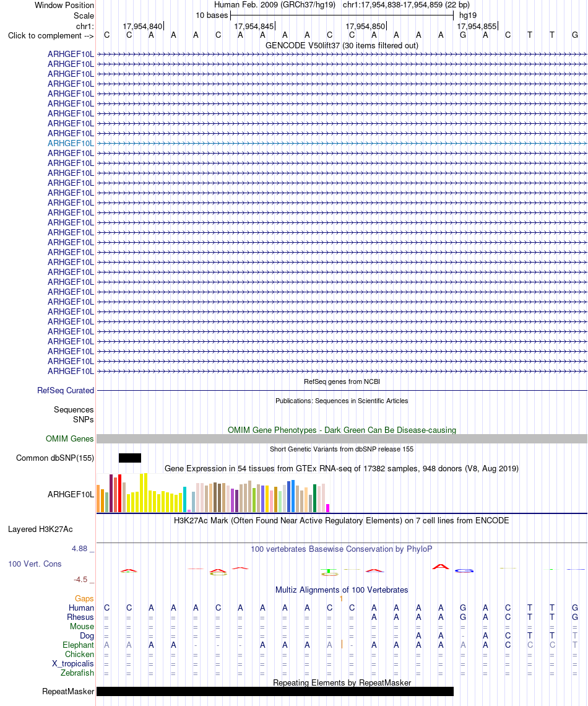Screen dimensions: 588x706
Task: Open the OMIM Gene Phenotypes track title
Action: coord(342,430)
